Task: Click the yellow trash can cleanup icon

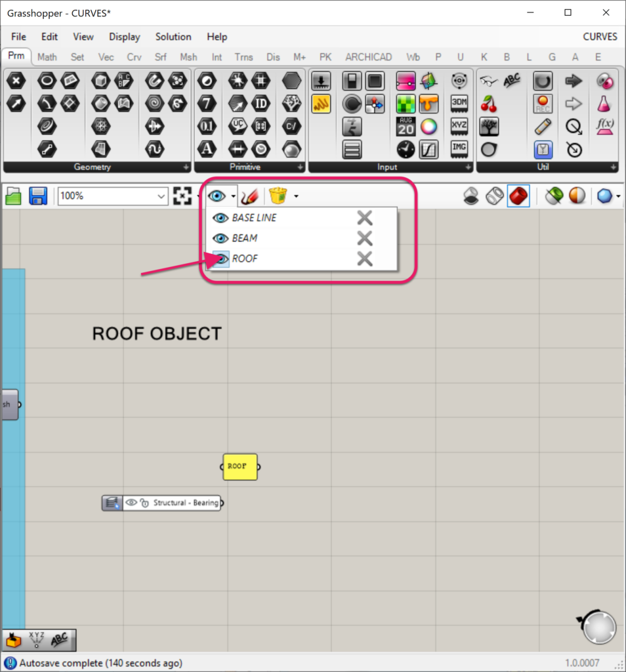Action: point(278,196)
